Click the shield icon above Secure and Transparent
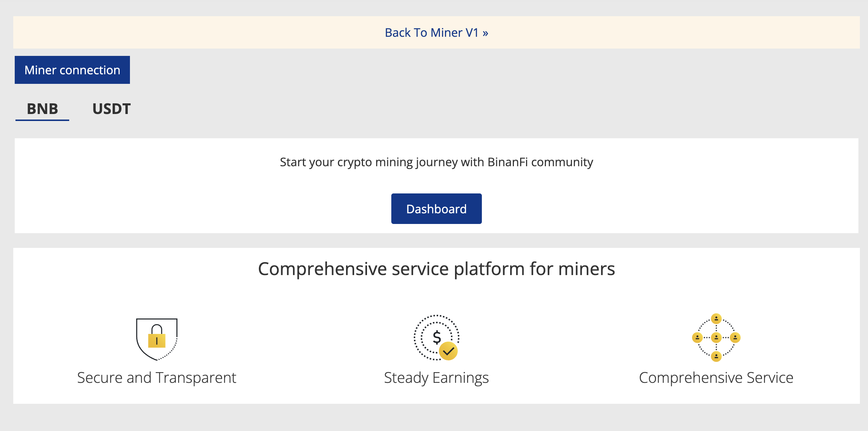868x431 pixels. click(x=157, y=339)
